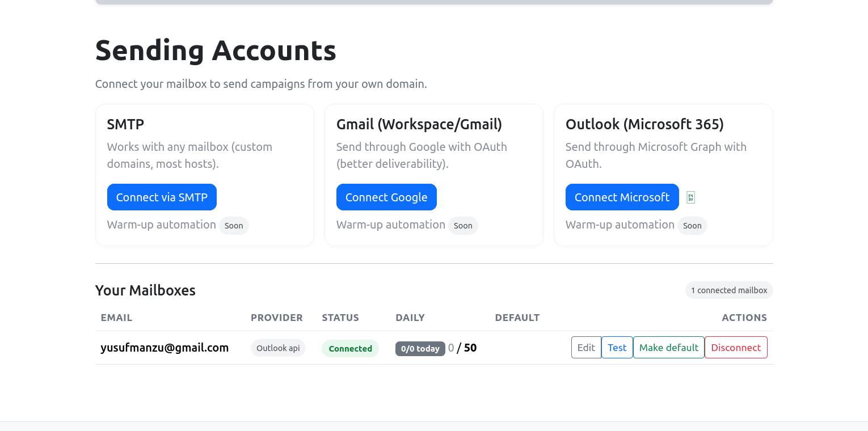Click the PROVIDER column header

point(277,318)
